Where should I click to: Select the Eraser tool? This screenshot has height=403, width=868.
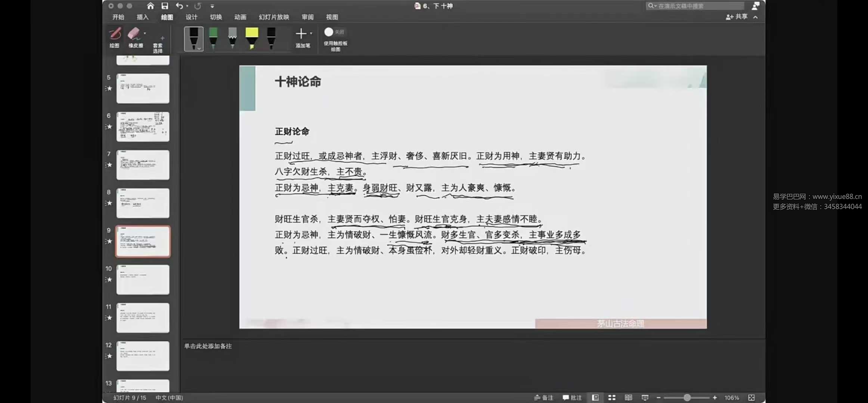pyautogui.click(x=134, y=34)
